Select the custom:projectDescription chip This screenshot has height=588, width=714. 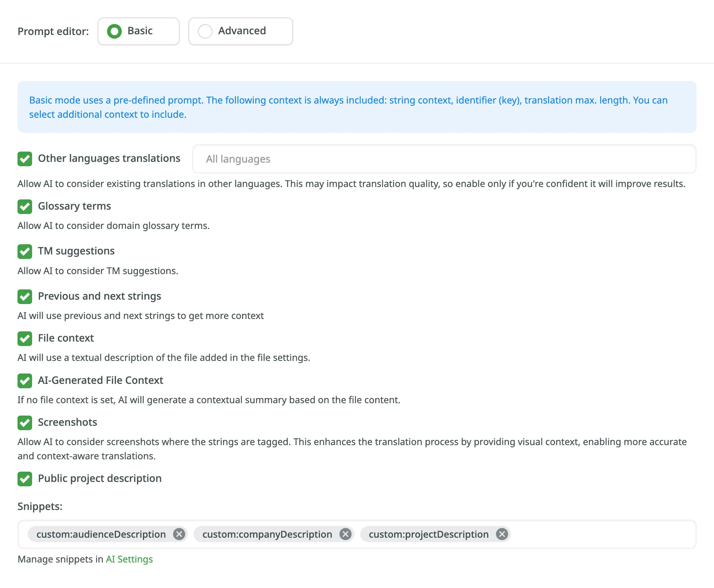point(428,534)
